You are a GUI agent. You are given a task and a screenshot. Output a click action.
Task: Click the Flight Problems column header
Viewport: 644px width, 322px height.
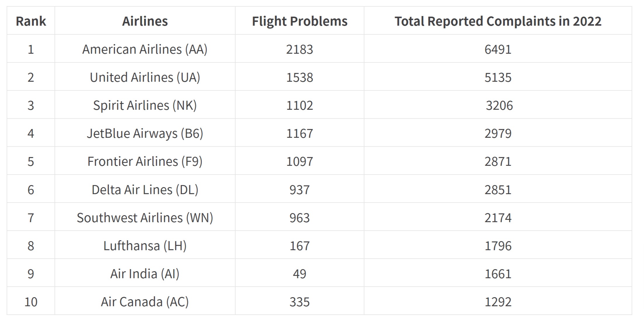[300, 21]
